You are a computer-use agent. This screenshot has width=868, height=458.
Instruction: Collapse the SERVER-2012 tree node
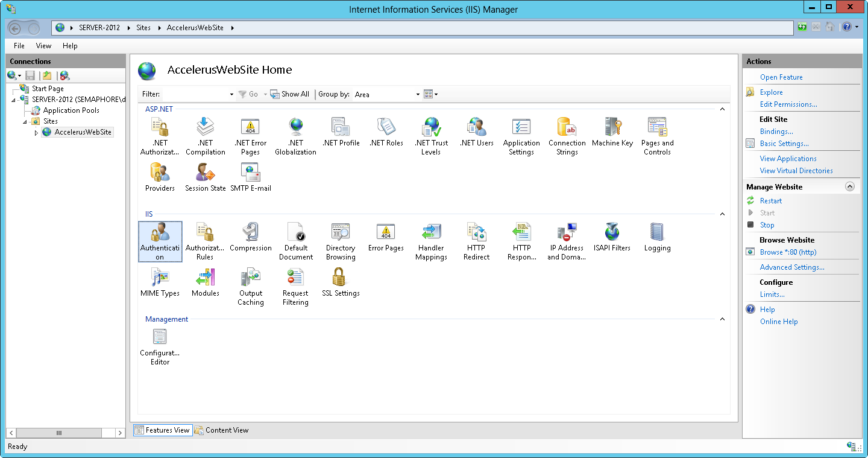[x=14, y=100]
